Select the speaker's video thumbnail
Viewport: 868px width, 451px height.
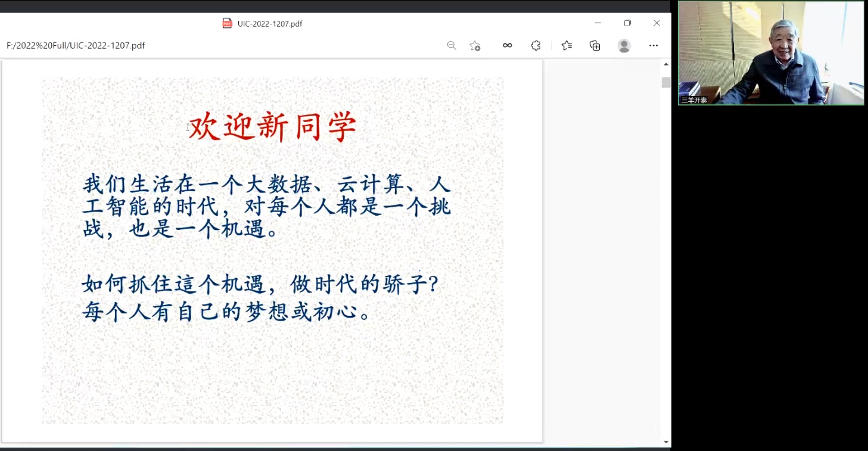771,52
